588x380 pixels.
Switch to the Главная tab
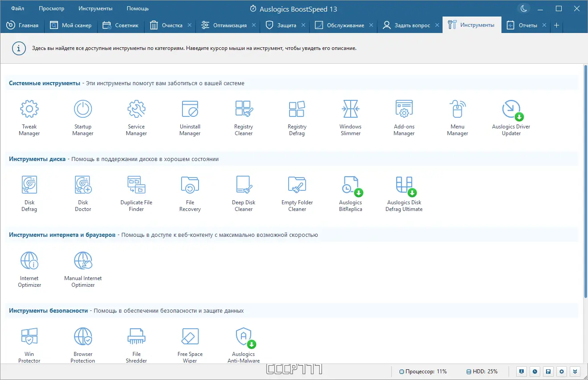pyautogui.click(x=23, y=25)
